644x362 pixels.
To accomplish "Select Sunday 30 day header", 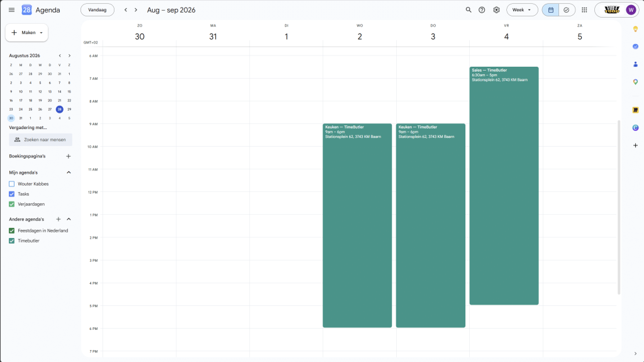I will tap(140, 37).
